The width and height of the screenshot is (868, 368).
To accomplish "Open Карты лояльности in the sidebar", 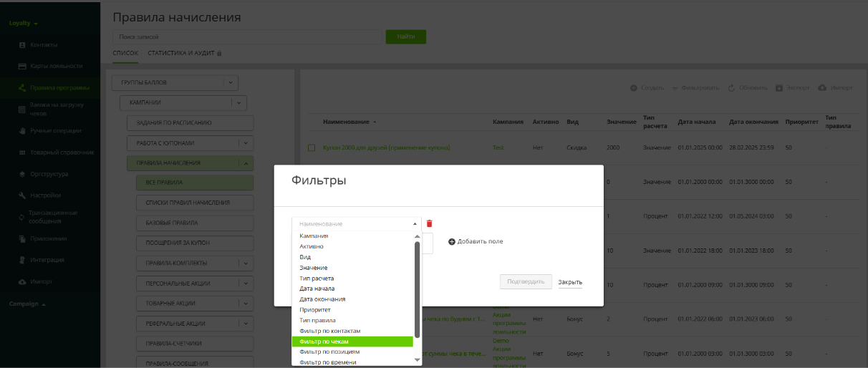I will pyautogui.click(x=22, y=66).
